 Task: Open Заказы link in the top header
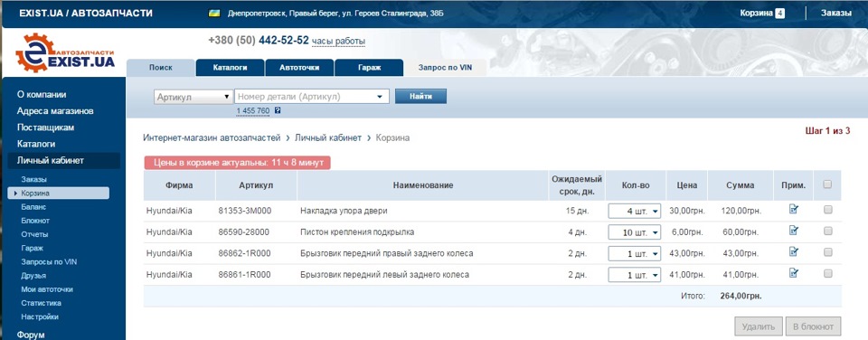coord(835,14)
